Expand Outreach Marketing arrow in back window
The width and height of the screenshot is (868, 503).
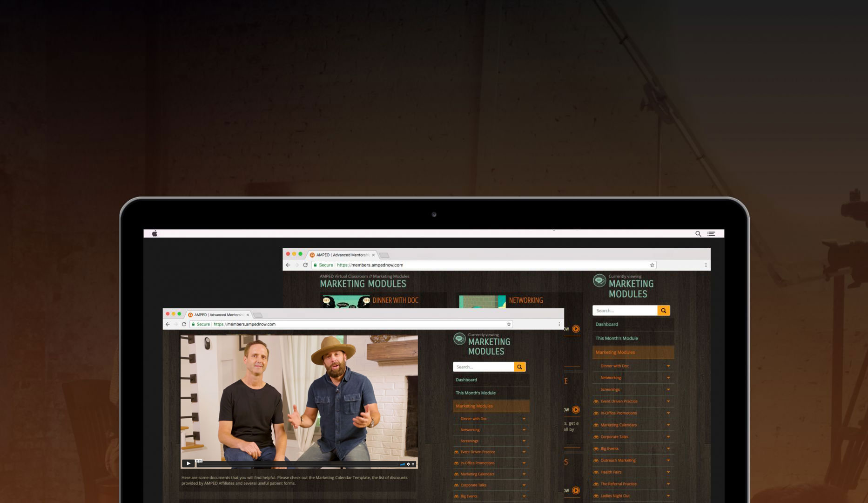tap(668, 461)
